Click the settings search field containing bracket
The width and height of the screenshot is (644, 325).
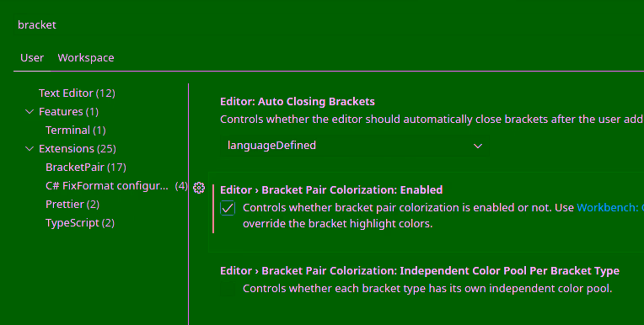coord(329,25)
